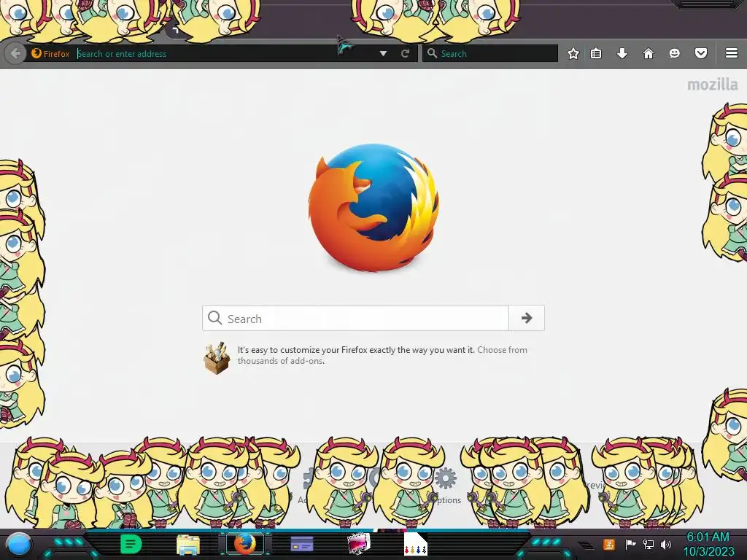Screen dimensions: 747x560
Task: Show bookmarks list menu icon
Action: click(596, 53)
